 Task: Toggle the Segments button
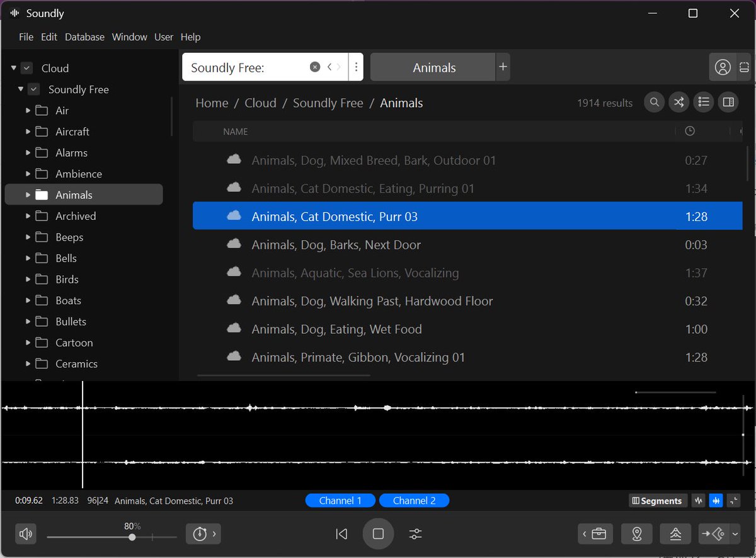tap(657, 501)
